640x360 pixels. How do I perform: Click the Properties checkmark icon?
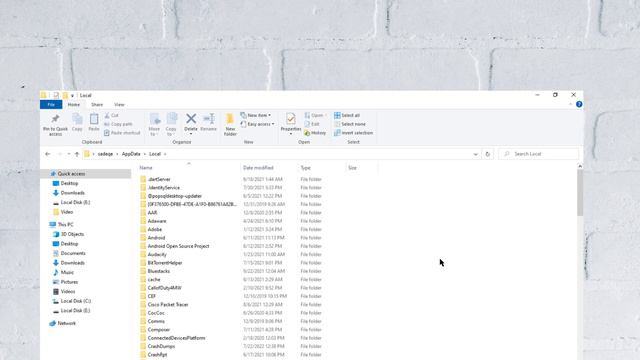291,119
